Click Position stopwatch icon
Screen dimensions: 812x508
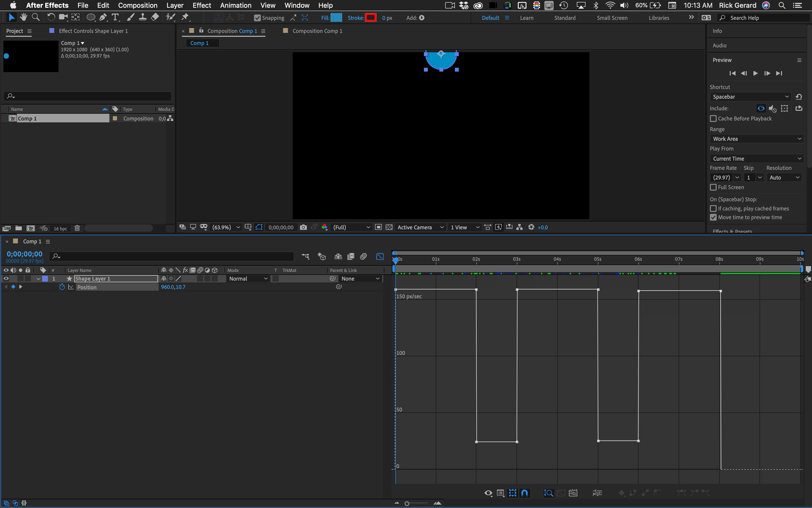coord(62,287)
